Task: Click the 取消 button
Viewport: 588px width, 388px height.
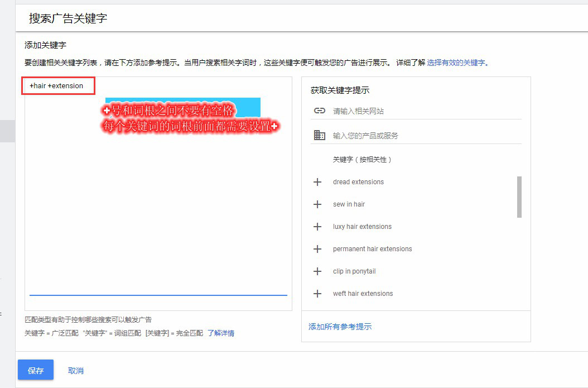Action: click(x=75, y=371)
